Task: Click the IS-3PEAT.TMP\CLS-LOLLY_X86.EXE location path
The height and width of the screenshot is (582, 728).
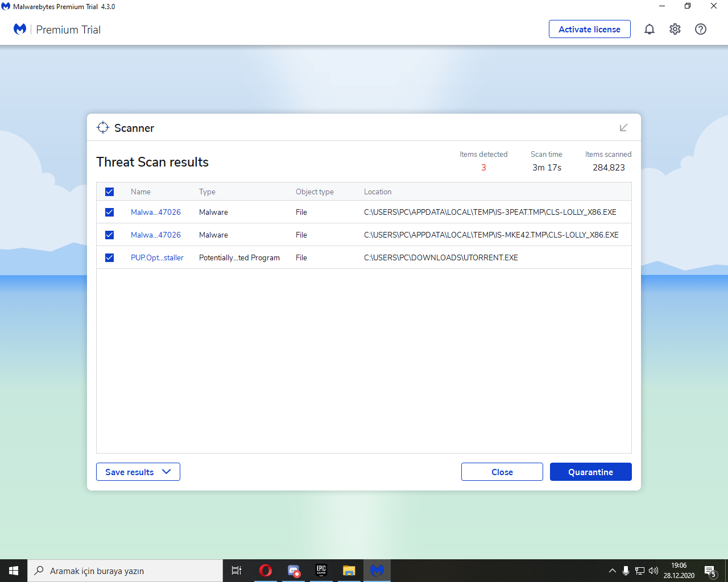Action: point(490,212)
